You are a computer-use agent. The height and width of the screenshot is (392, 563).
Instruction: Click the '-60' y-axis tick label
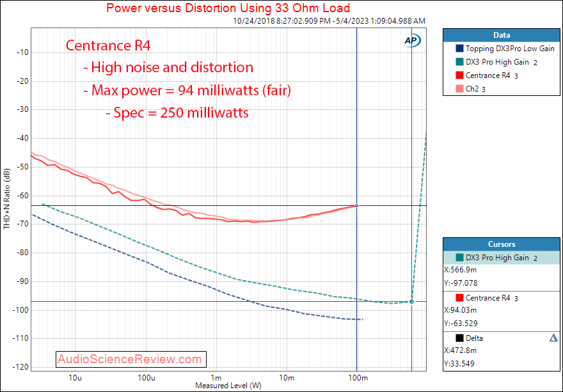(x=22, y=196)
